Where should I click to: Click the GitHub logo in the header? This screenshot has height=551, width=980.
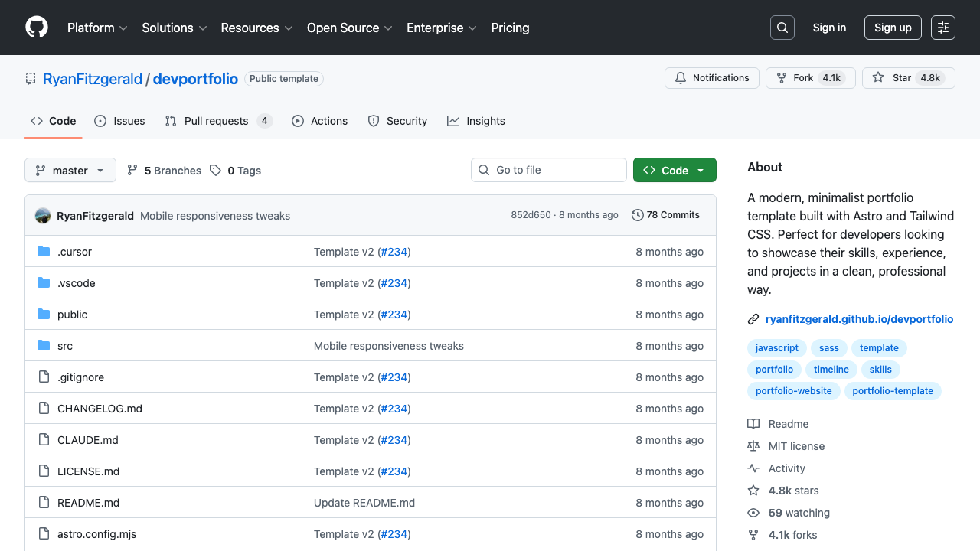pyautogui.click(x=36, y=27)
